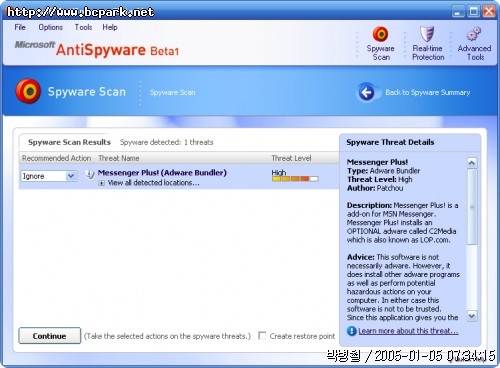Open Learn more about this threat link
The width and height of the screenshot is (500, 368).
pos(408,331)
